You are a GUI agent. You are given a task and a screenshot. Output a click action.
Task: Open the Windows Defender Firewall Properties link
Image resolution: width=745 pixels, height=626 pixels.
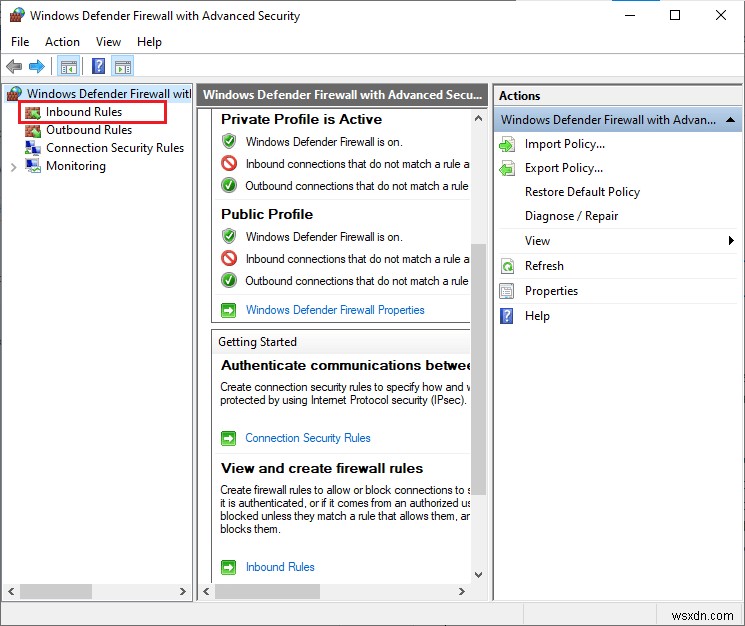335,310
